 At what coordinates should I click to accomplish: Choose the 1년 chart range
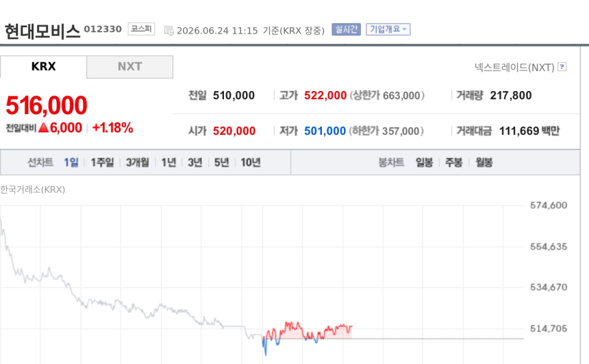pos(168,162)
